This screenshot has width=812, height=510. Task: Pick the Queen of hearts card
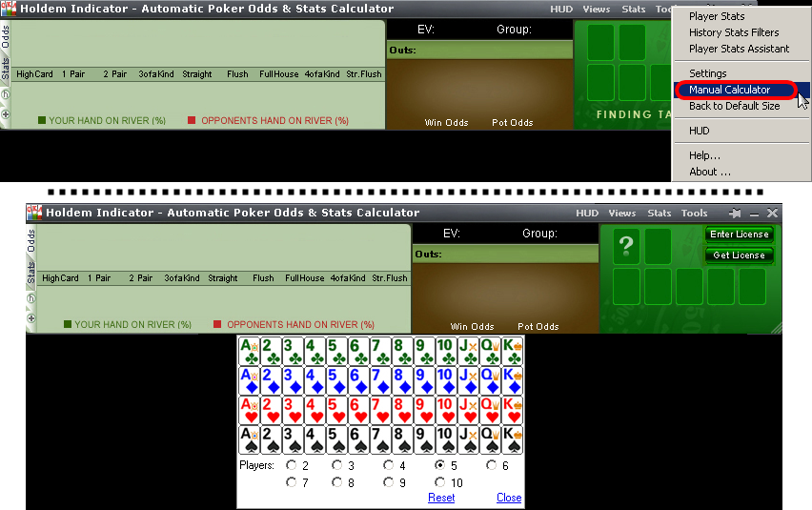(491, 410)
